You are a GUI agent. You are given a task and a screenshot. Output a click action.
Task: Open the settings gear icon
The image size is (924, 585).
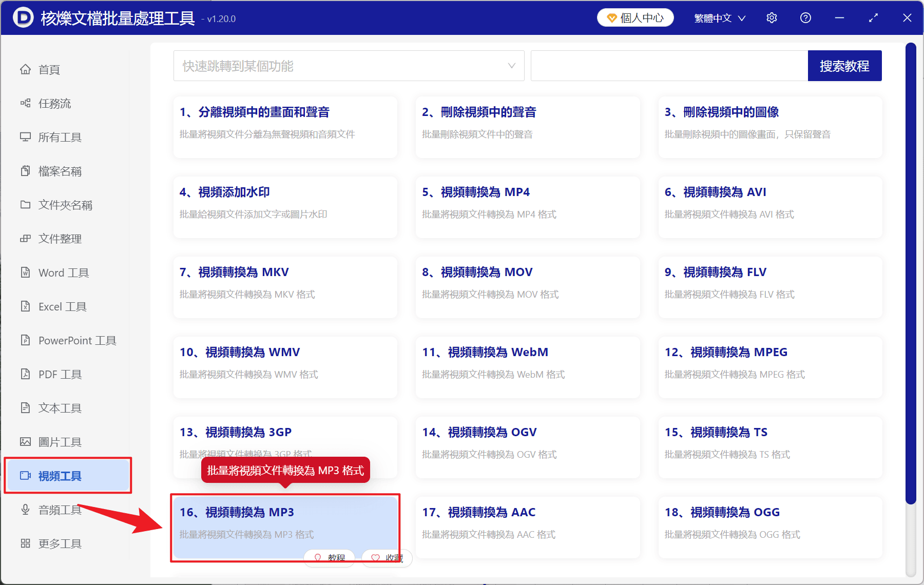pos(772,18)
